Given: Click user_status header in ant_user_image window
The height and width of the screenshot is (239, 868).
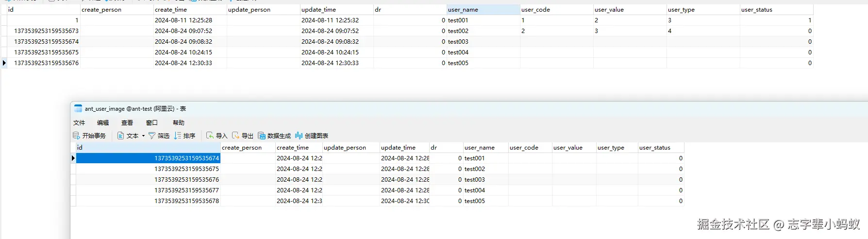Looking at the screenshot, I should pyautogui.click(x=661, y=148).
